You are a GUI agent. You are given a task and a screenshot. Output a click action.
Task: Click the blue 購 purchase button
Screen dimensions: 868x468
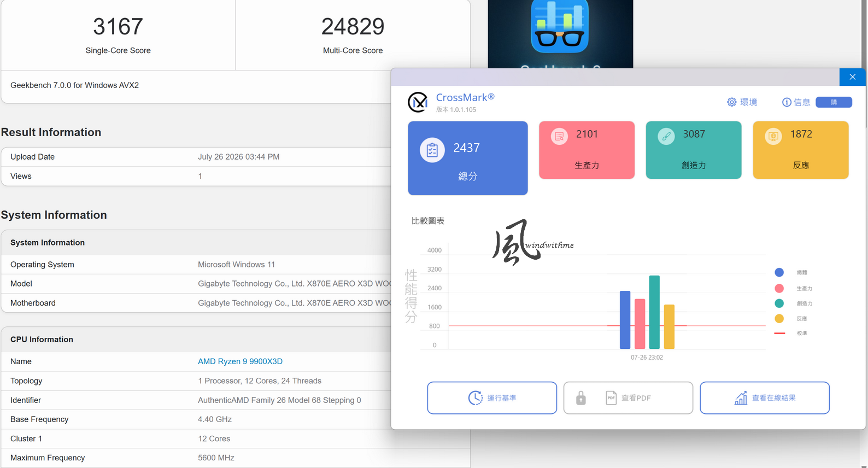point(834,102)
